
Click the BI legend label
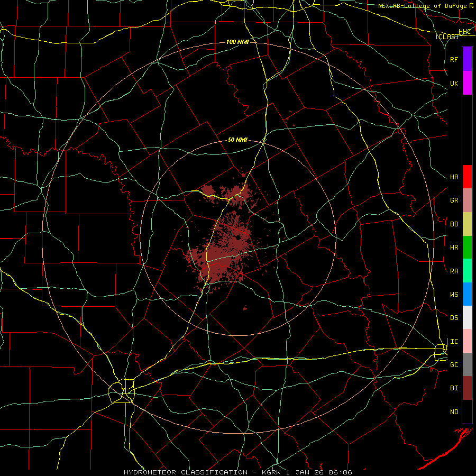pyautogui.click(x=454, y=388)
